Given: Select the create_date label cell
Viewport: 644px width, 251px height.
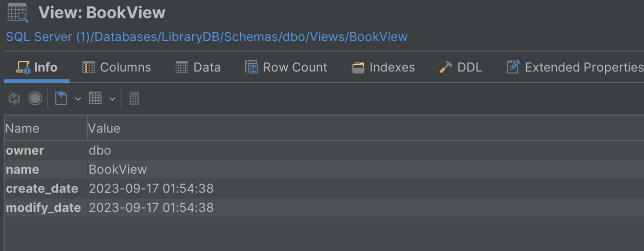Looking at the screenshot, I should (x=46, y=188).
